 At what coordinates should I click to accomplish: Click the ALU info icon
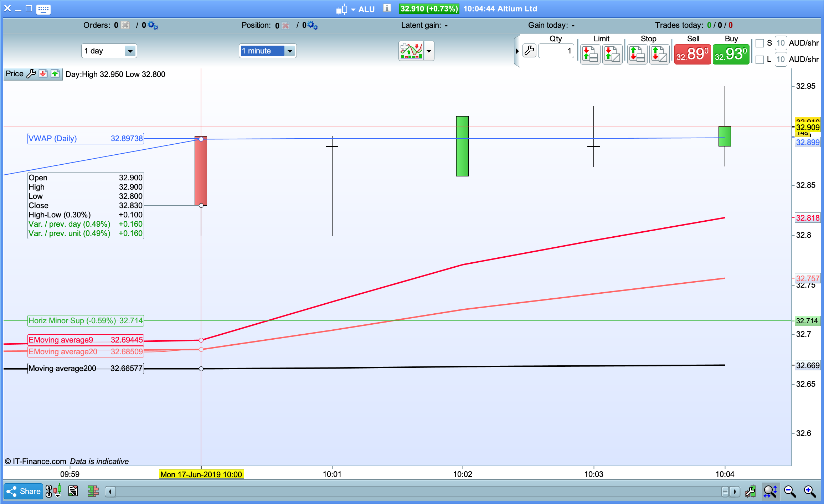click(387, 8)
